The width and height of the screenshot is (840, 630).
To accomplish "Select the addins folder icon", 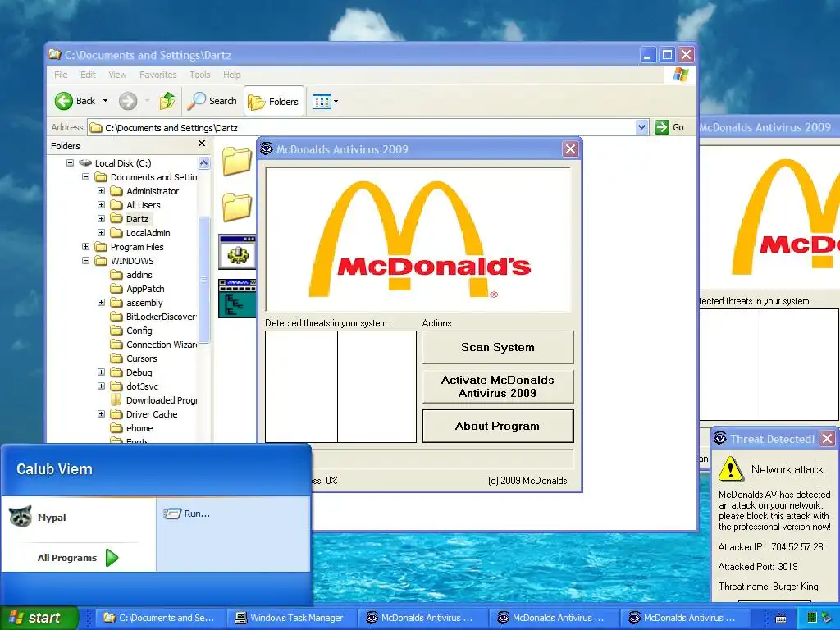I will tap(116, 274).
